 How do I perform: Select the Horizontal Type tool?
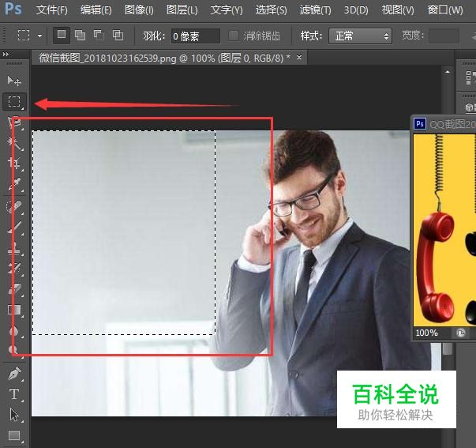click(x=14, y=394)
